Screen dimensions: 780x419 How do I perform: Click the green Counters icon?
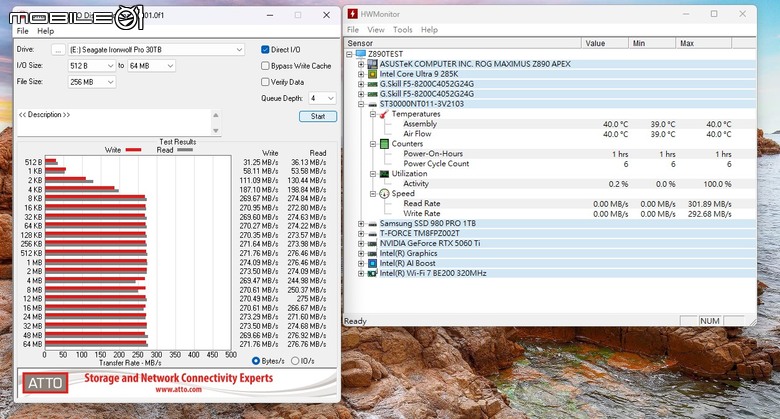[384, 144]
